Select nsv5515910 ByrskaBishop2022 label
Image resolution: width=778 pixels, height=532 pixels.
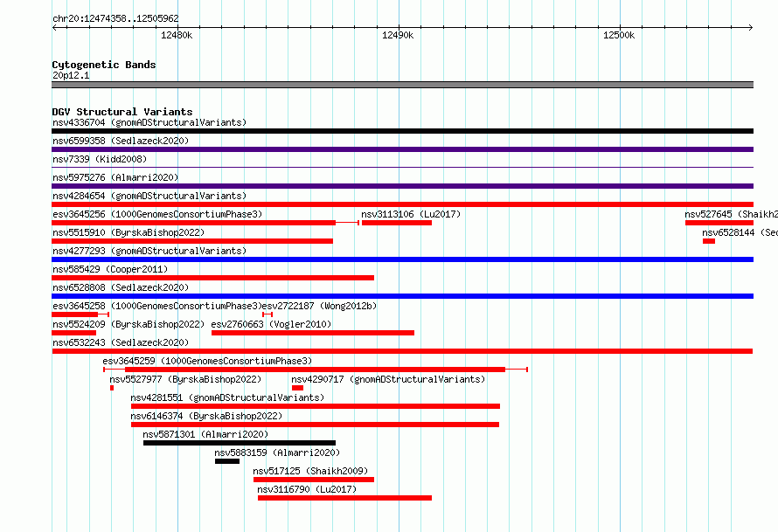tap(129, 232)
